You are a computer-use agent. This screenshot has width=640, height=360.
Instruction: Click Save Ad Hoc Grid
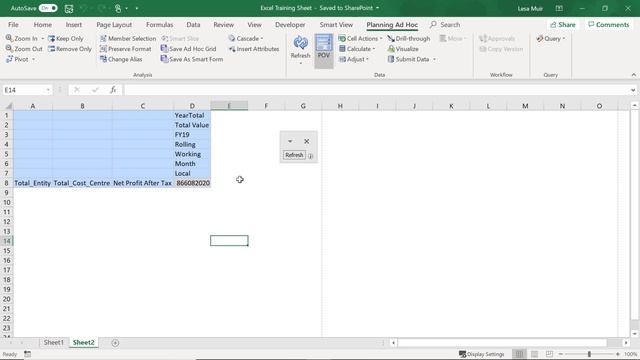tap(188, 49)
